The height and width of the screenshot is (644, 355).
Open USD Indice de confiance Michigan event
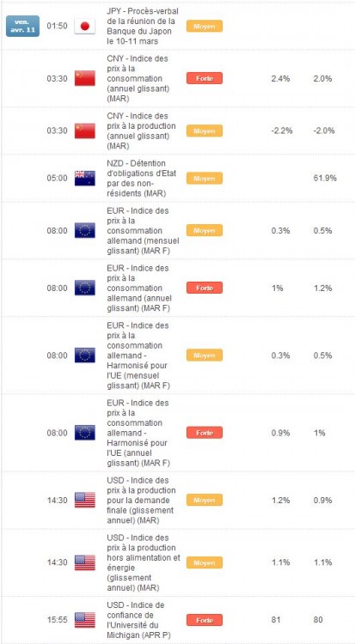pos(138,620)
